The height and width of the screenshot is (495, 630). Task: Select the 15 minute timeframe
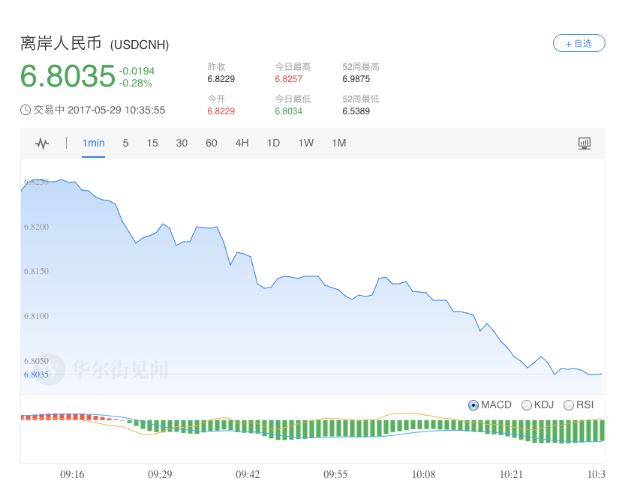pyautogui.click(x=152, y=143)
